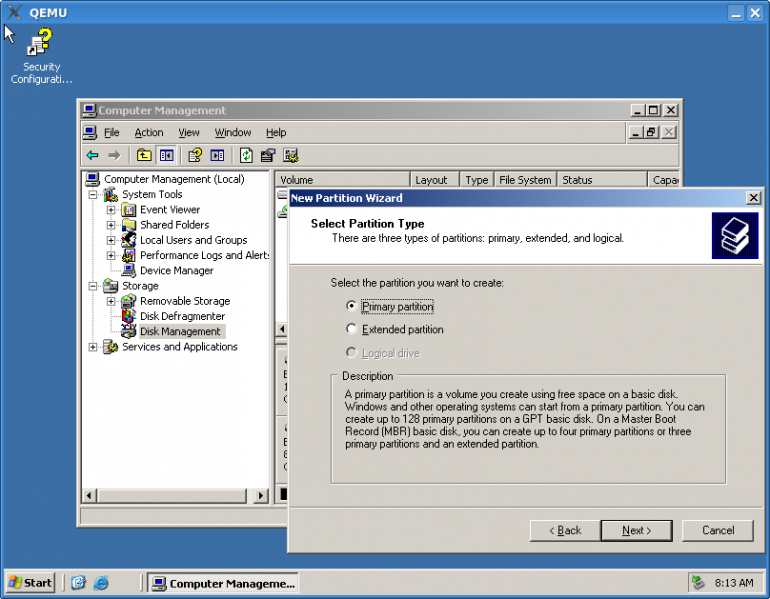Click the Disk Defragmenter icon in tree
This screenshot has width=770, height=599.
tap(128, 316)
